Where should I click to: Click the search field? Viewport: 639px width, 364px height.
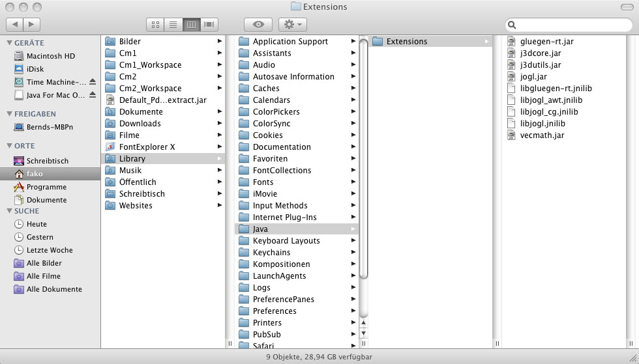coord(569,25)
